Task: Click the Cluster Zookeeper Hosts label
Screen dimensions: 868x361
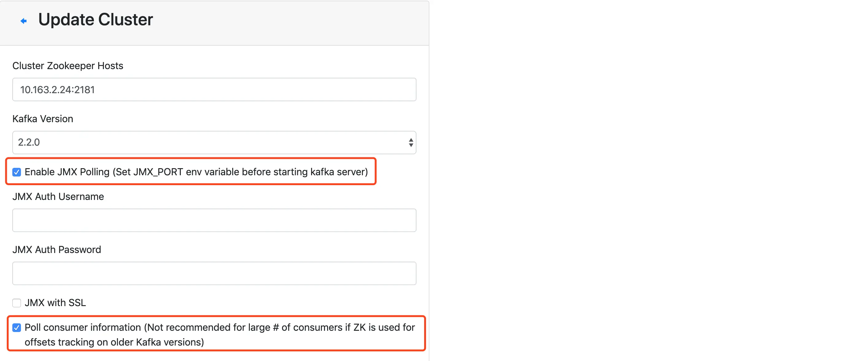Action: 68,65
